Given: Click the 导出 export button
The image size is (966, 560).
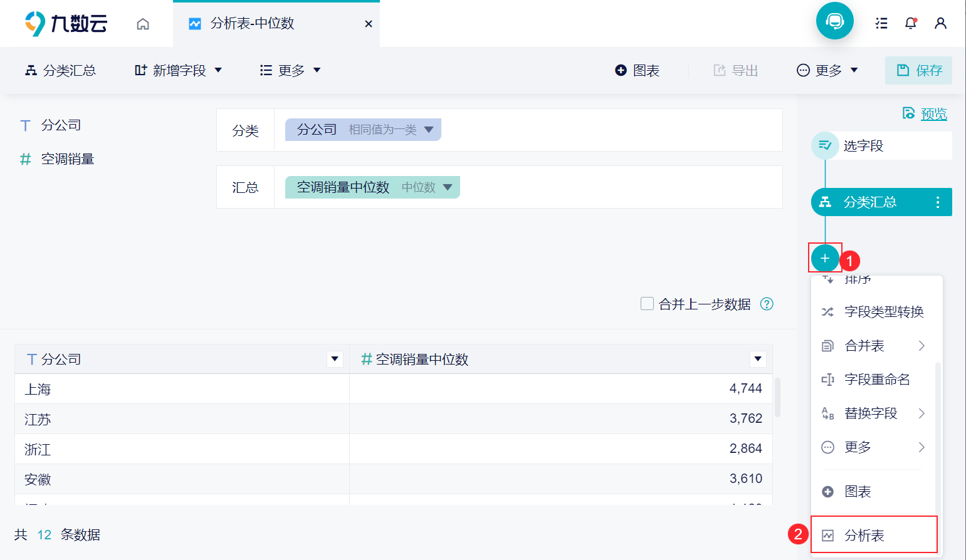Looking at the screenshot, I should point(736,70).
